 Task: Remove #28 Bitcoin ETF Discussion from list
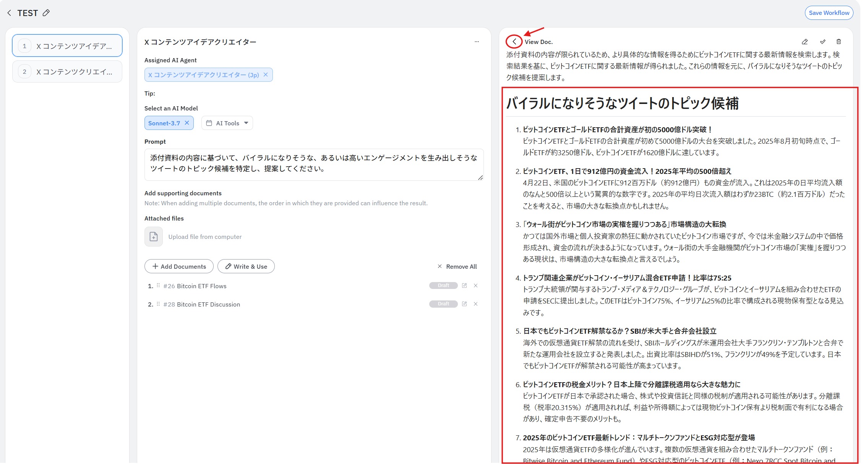click(475, 304)
